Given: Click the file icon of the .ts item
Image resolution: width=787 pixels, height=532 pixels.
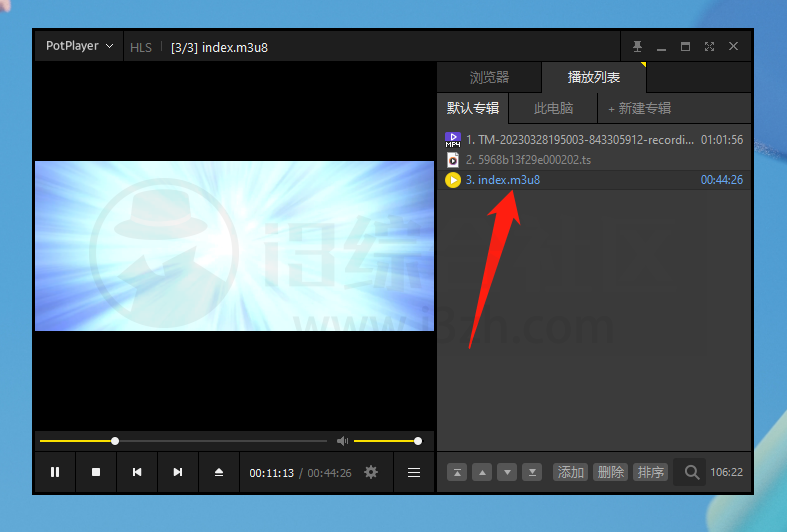Looking at the screenshot, I should 453,160.
